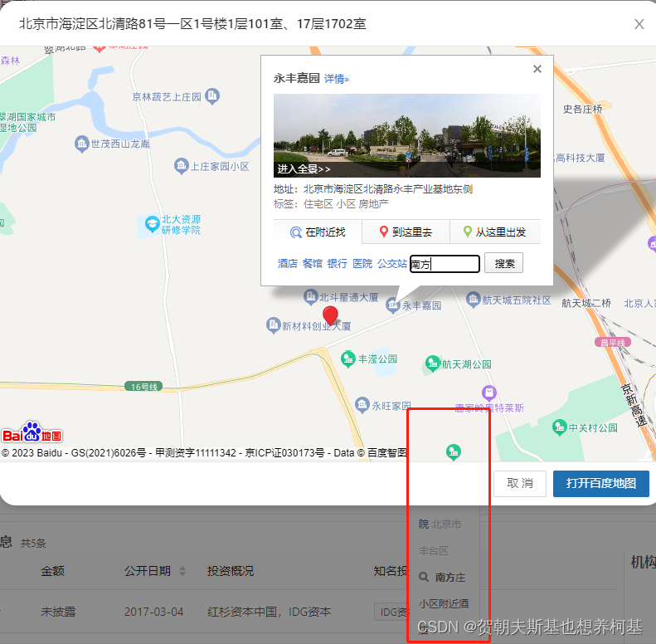This screenshot has width=656, height=644.
Task: Focus the nearby search input field
Action: click(x=445, y=264)
